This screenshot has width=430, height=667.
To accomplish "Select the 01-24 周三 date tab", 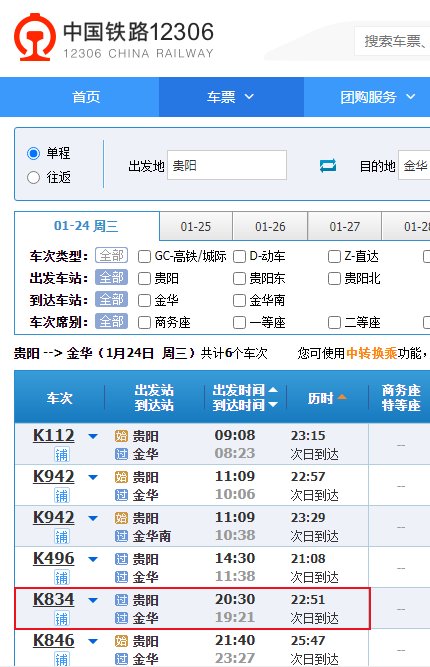I will coord(86,226).
